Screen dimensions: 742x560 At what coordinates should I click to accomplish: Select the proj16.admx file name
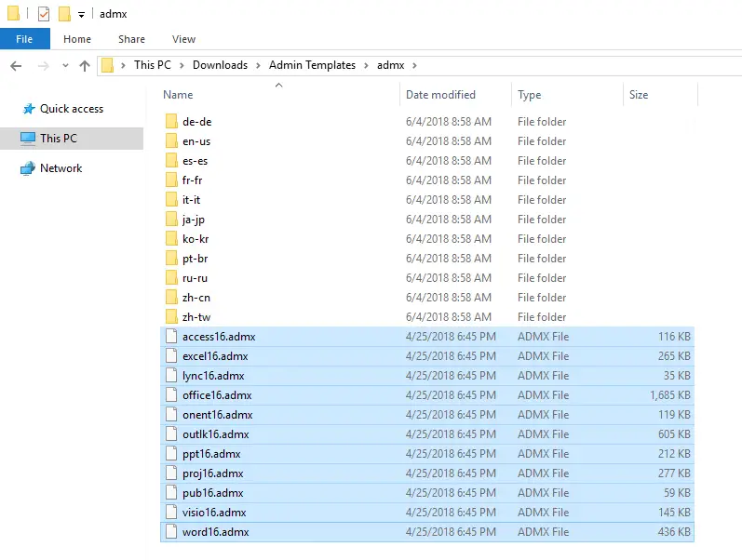click(x=213, y=473)
